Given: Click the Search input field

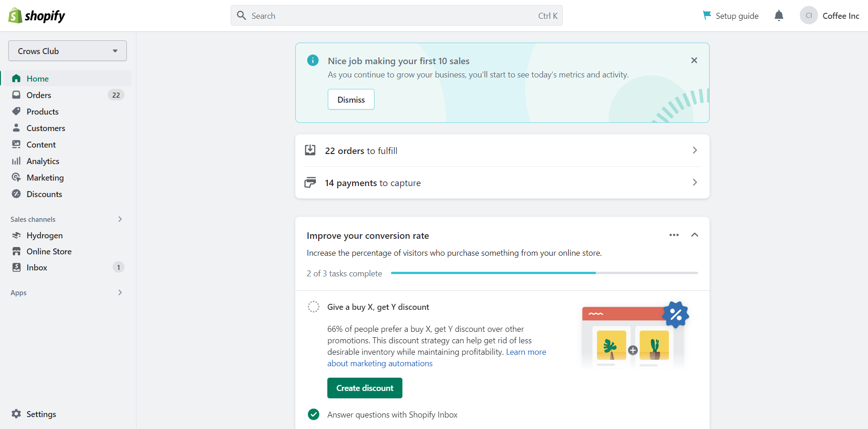Looking at the screenshot, I should click(396, 16).
